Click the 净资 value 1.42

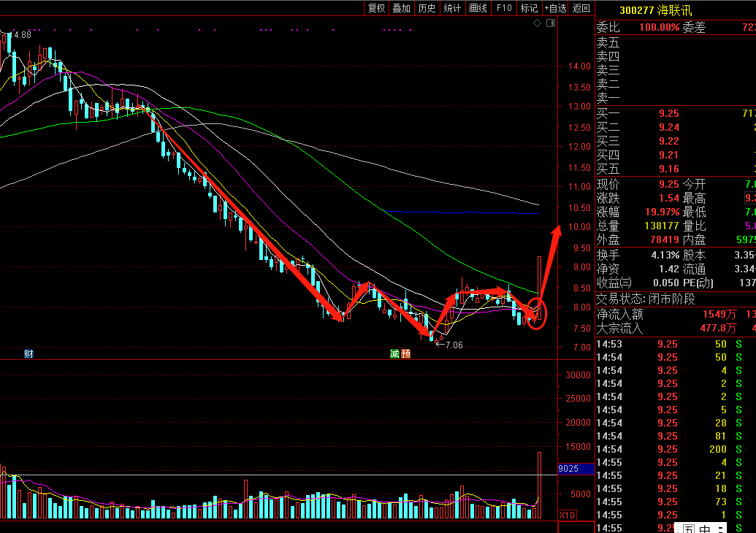(669, 269)
